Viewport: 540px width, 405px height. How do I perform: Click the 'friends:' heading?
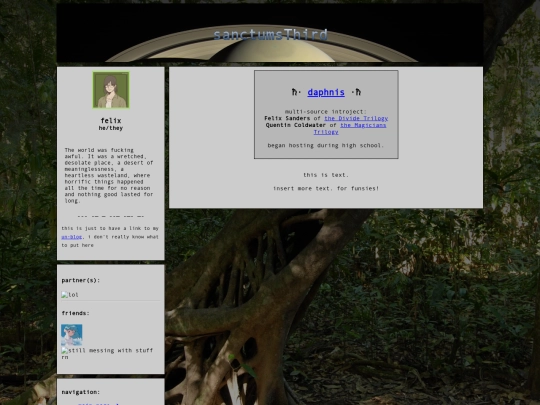(x=75, y=313)
